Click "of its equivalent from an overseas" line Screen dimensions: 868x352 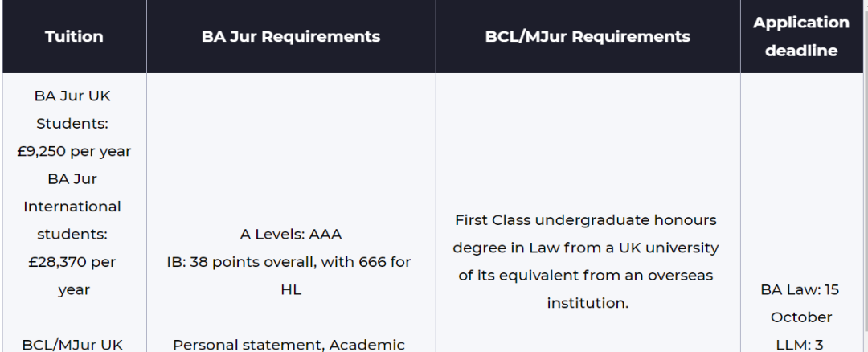(x=586, y=275)
